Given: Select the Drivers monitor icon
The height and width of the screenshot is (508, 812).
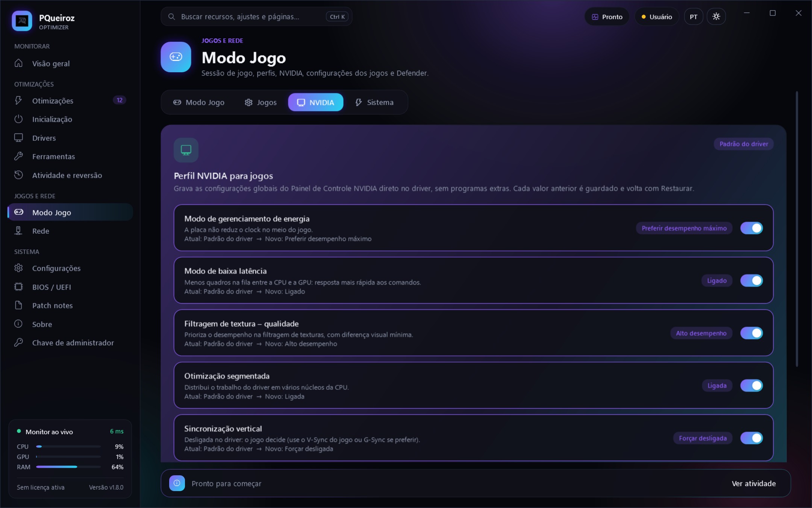Looking at the screenshot, I should 18,138.
